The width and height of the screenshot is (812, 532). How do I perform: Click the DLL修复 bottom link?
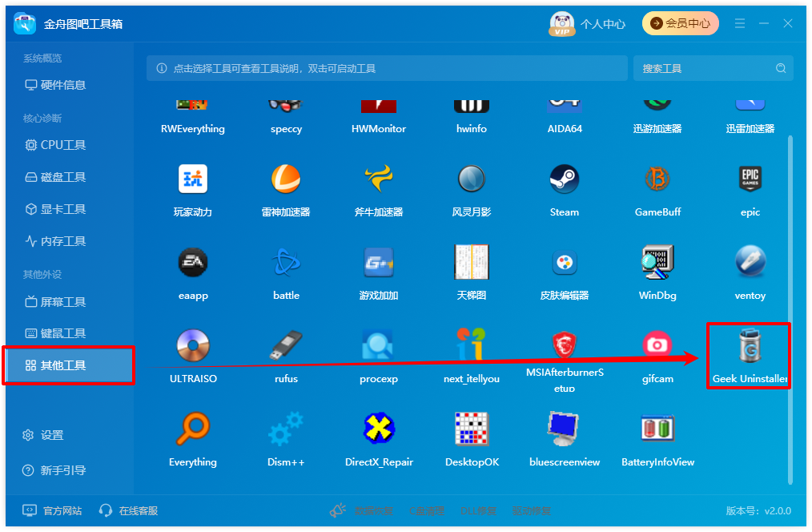[479, 510]
